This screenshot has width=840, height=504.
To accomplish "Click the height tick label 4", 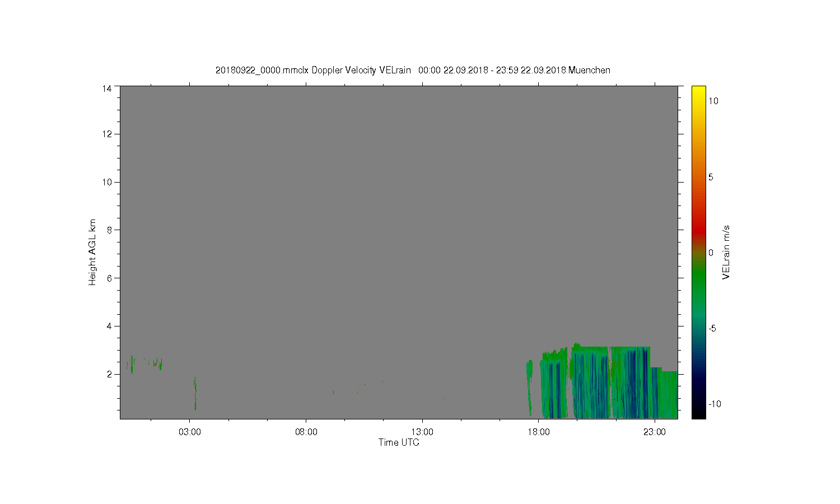I will 110,326.
